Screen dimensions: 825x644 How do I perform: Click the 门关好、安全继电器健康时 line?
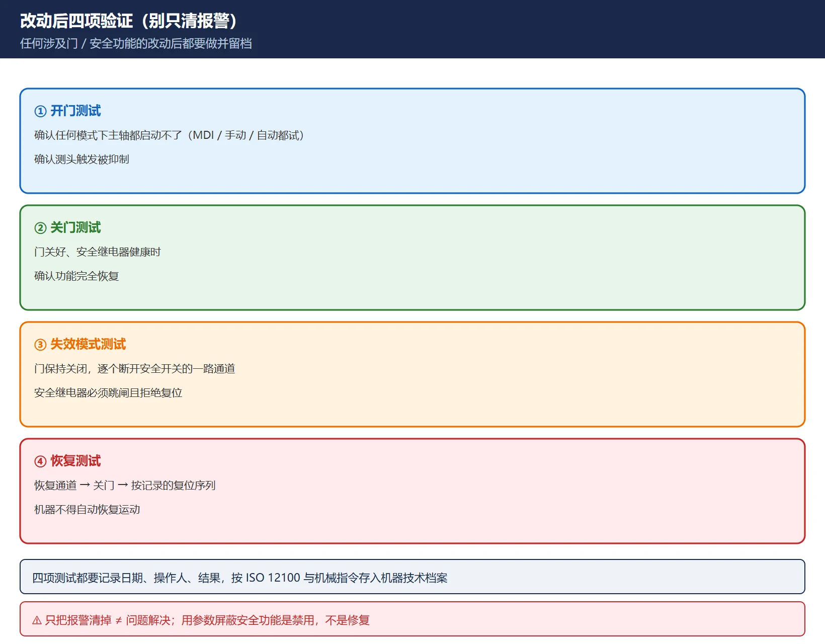(x=98, y=252)
